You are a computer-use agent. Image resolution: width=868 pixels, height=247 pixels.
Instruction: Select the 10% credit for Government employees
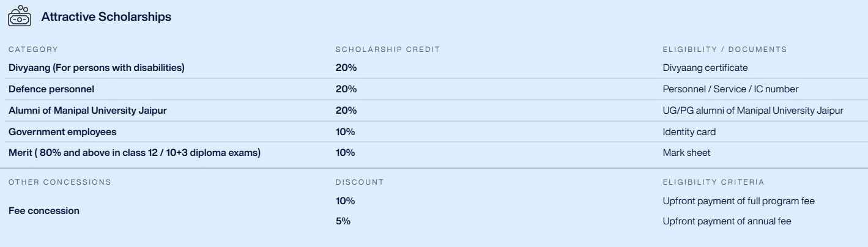point(345,131)
